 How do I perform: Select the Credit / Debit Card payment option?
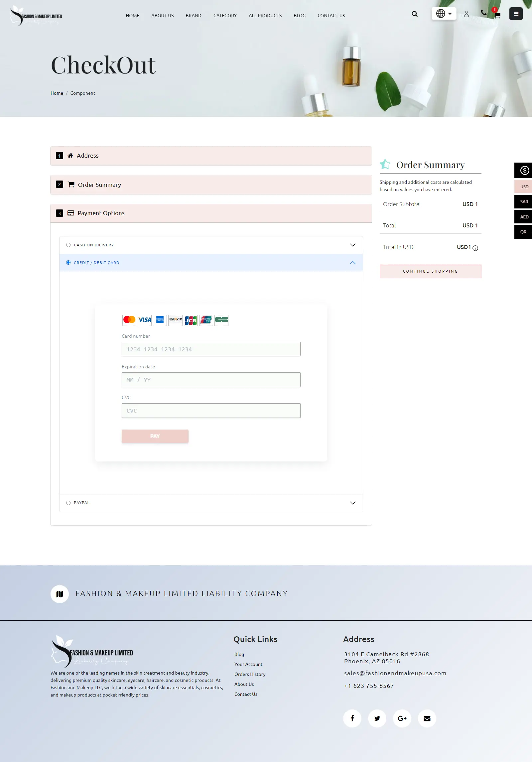pos(68,262)
